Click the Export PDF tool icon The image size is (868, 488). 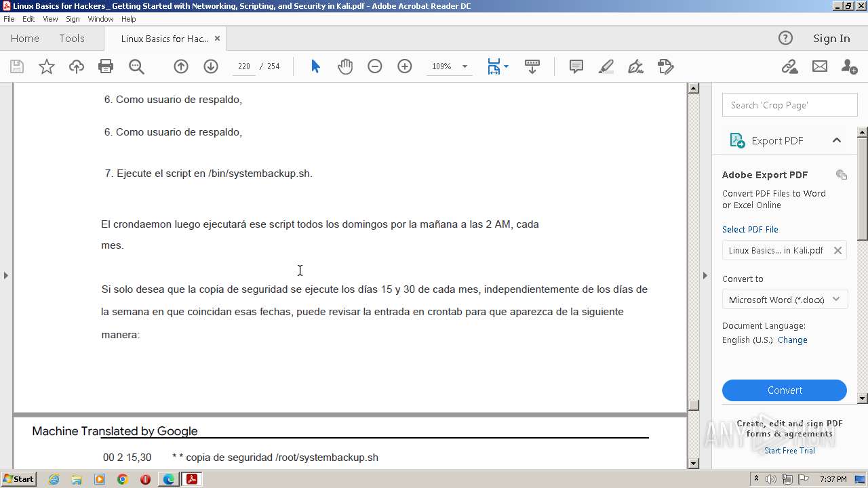click(737, 140)
